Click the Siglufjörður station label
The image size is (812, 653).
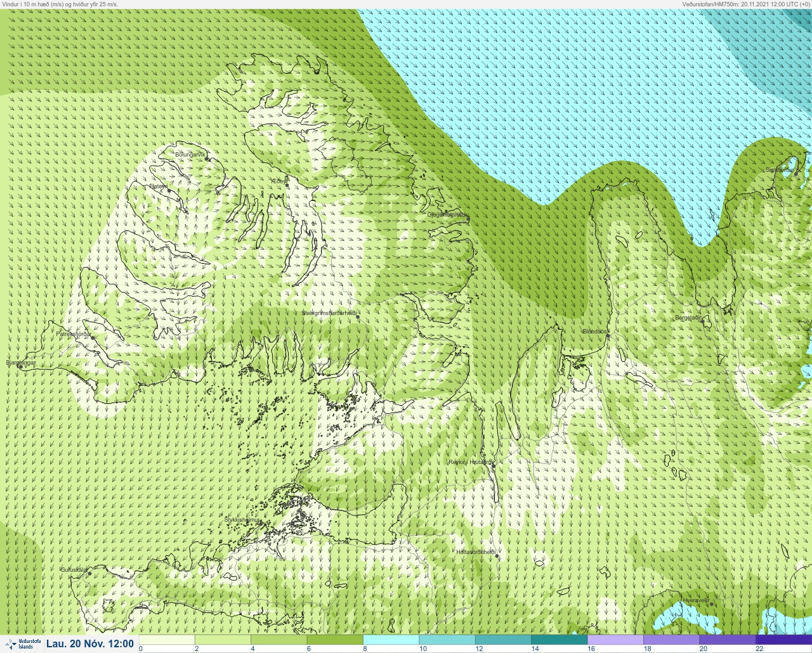tap(780, 170)
